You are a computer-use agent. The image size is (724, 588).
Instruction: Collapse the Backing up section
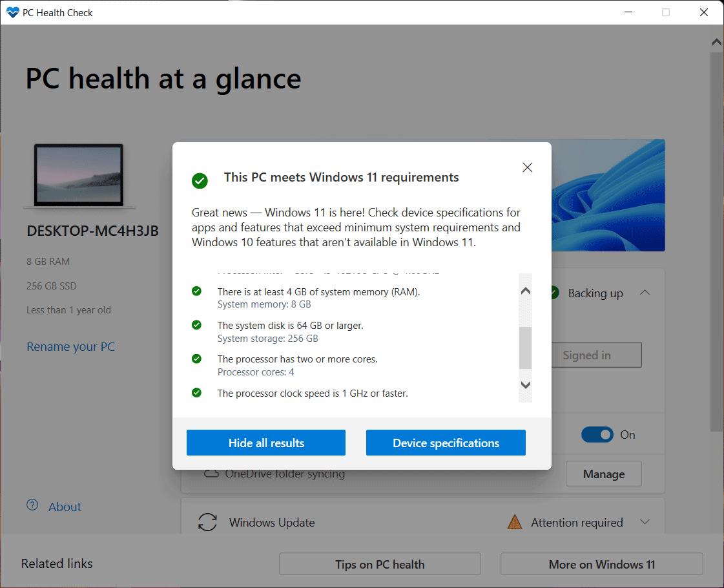(x=645, y=292)
